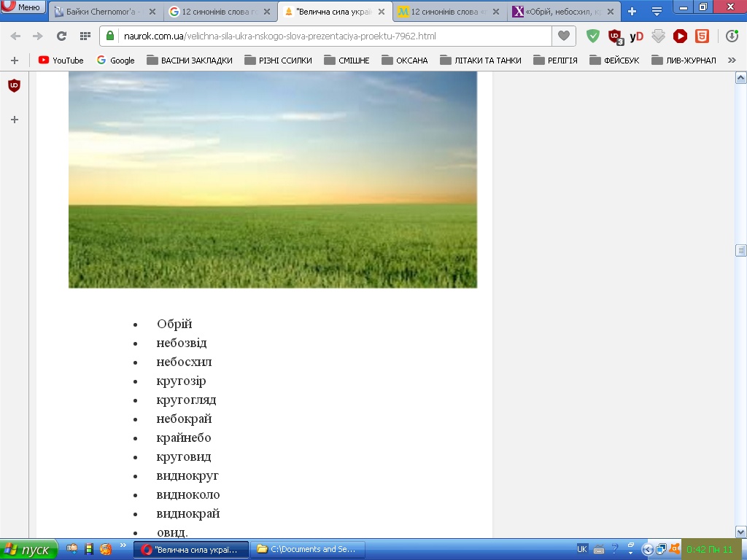
Task: Add bookmark with bookmarks bar plus
Action: pyautogui.click(x=15, y=61)
